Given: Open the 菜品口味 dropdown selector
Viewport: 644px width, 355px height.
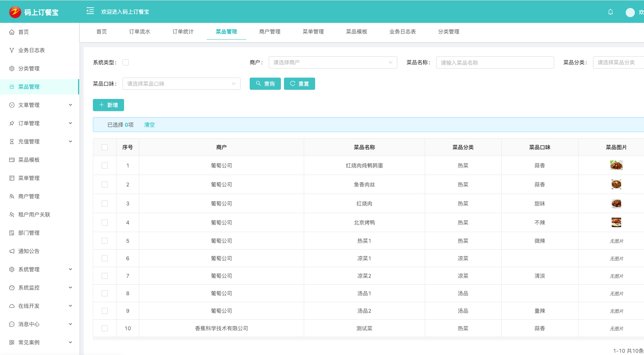Looking at the screenshot, I should tap(181, 84).
